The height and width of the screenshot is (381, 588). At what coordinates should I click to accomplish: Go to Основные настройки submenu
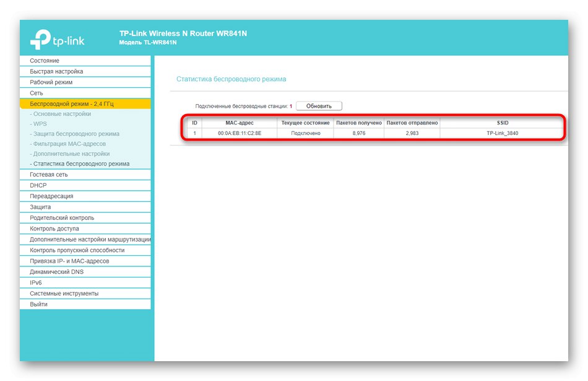61,114
